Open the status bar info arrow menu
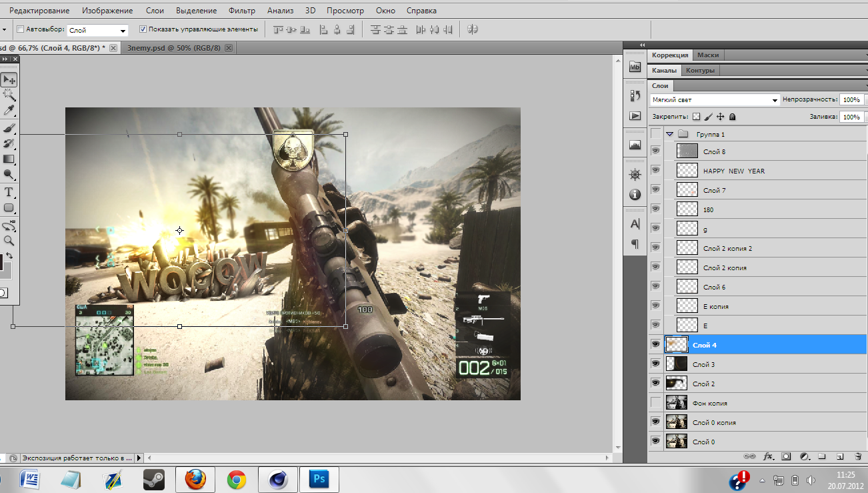The width and height of the screenshot is (868, 493). click(x=139, y=458)
